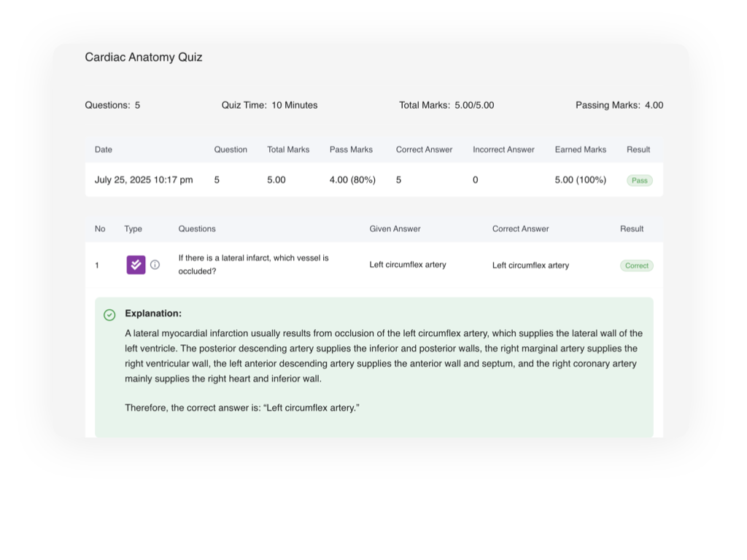Click the Earned Marks column header

pos(580,149)
